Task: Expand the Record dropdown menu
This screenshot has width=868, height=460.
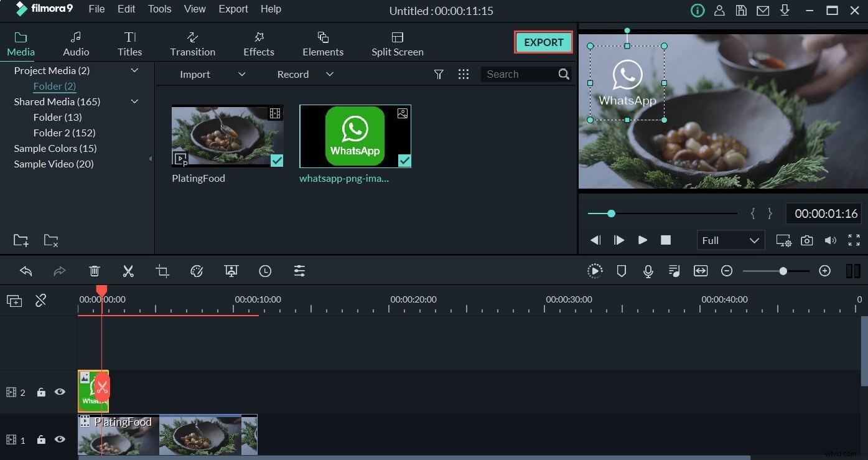Action: click(x=330, y=74)
